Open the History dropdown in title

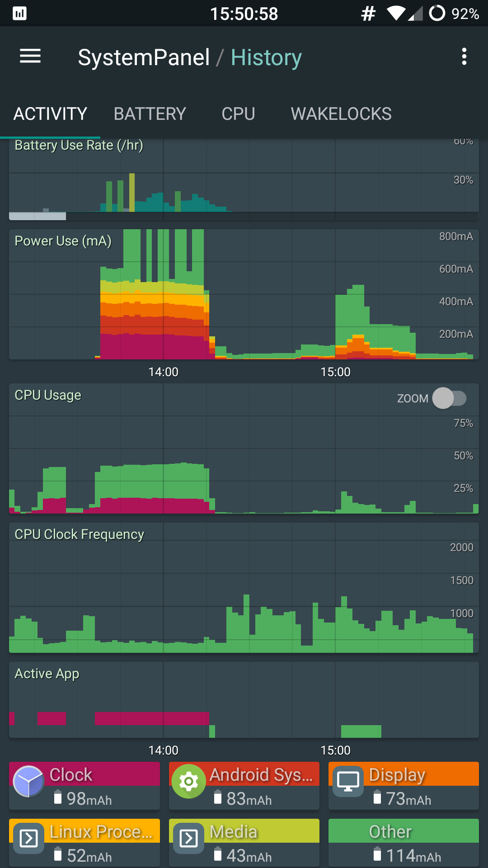(266, 57)
